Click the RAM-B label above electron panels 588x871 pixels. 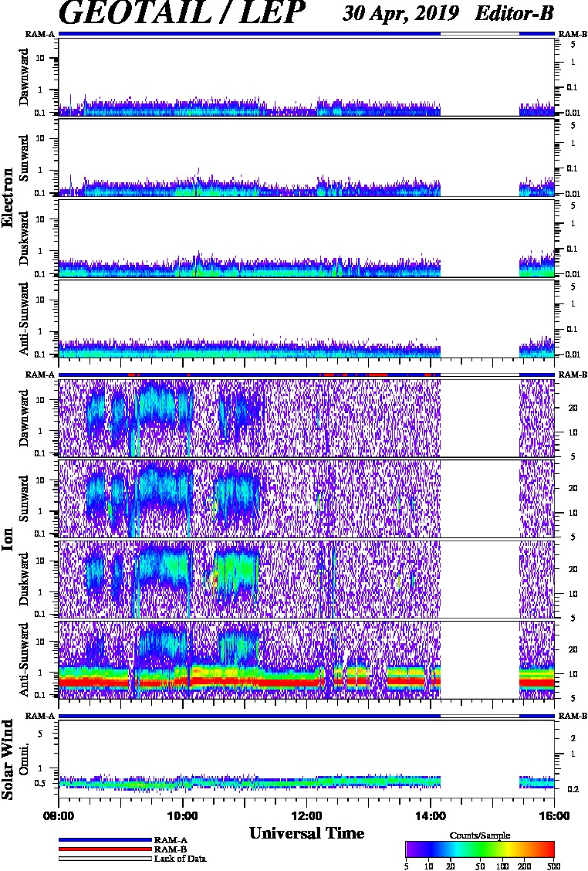(573, 34)
